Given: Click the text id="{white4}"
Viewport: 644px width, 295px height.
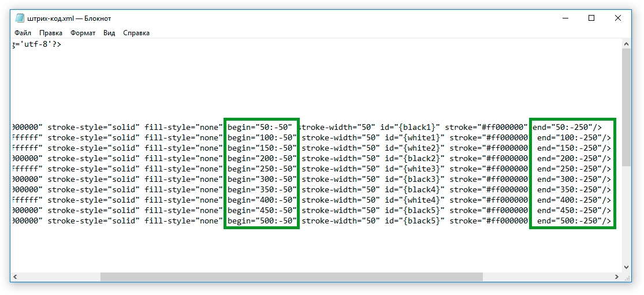Looking at the screenshot, I should 415,200.
